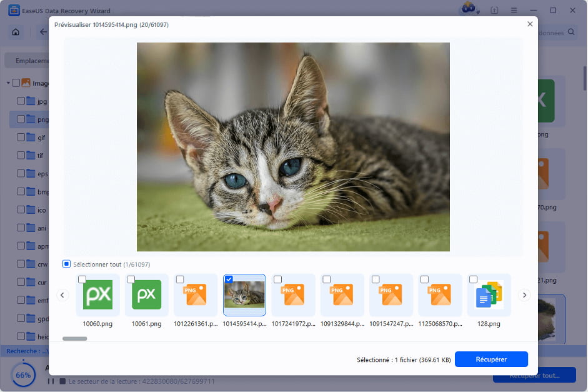Check the box for 1017241972 thumbnail

(x=278, y=279)
